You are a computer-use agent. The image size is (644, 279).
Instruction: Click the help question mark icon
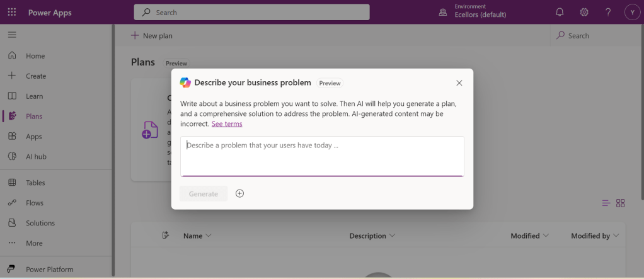(608, 13)
